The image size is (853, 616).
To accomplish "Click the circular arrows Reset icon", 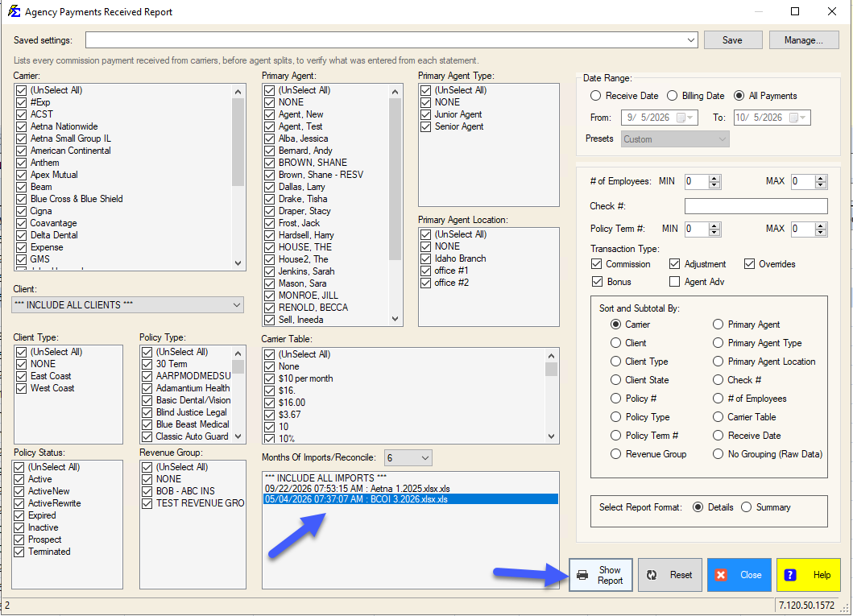I will click(x=652, y=575).
